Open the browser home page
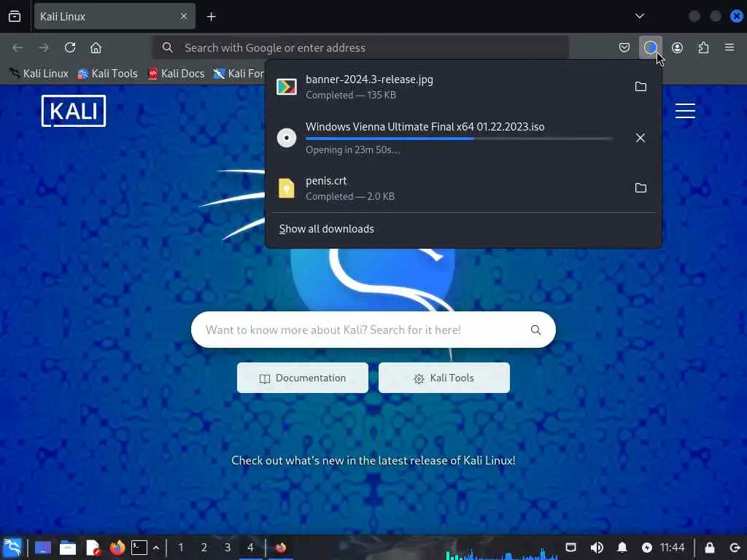The height and width of the screenshot is (560, 747). click(96, 47)
